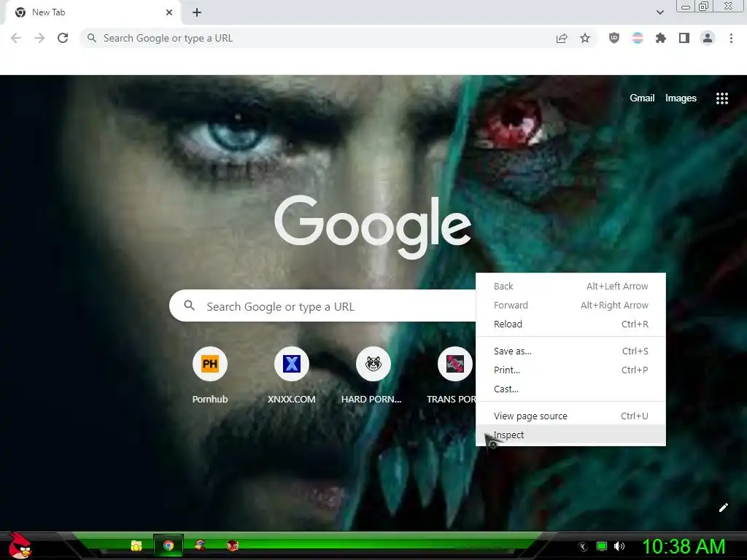The image size is (747, 560).
Task: Open the uBlock shield extension icon
Action: (614, 38)
